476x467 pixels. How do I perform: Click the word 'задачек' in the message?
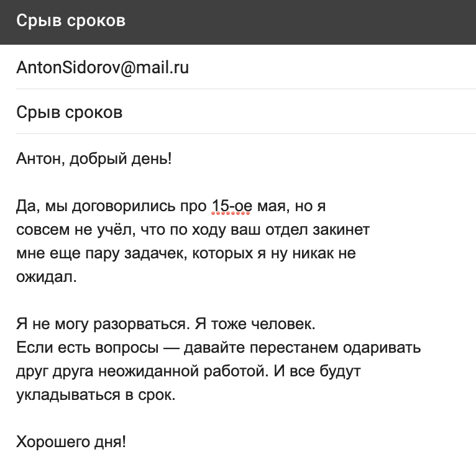158,253
